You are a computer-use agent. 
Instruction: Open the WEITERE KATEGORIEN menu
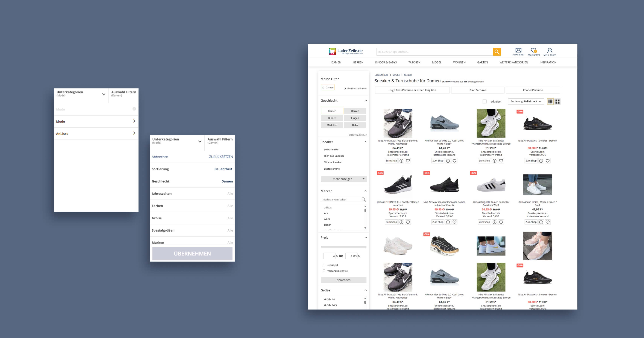[x=514, y=63]
